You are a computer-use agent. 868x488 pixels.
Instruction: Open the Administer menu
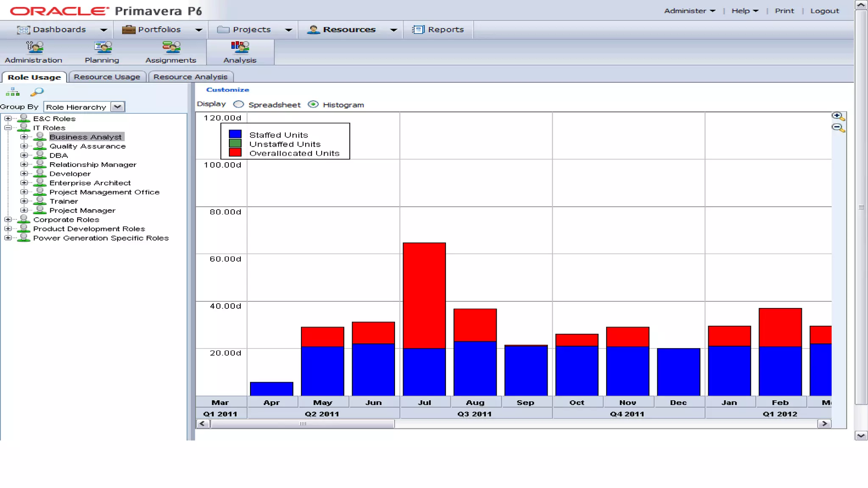click(x=690, y=11)
